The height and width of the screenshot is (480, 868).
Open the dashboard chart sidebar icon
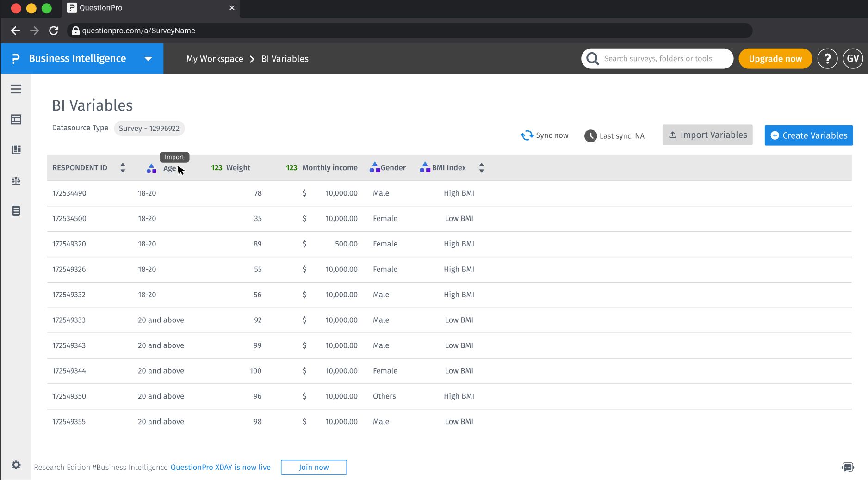click(x=16, y=150)
